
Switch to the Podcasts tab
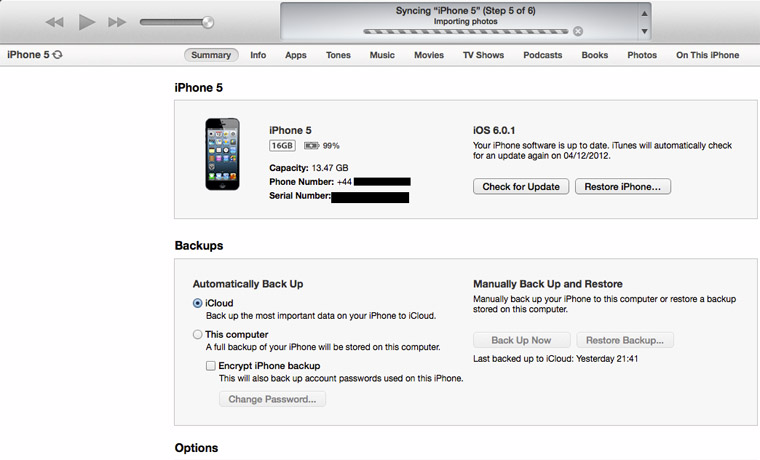coord(542,55)
